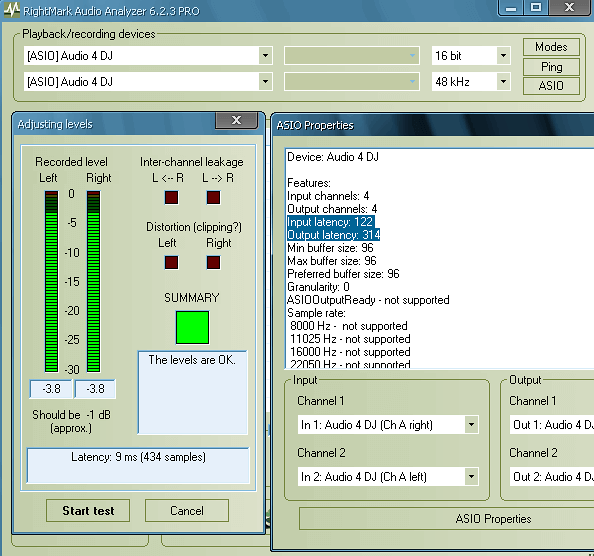Click '11025 Hz - not supported' line
Image resolution: width=594 pixels, height=556 pixels.
tap(350, 339)
